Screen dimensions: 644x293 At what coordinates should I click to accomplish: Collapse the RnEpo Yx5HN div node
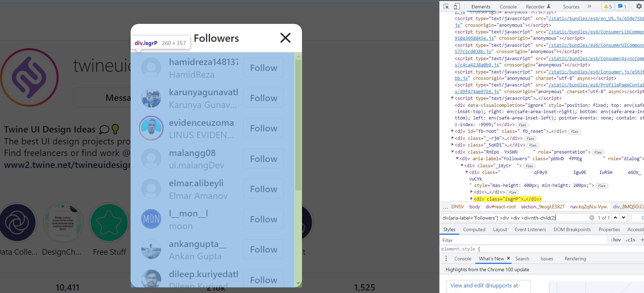[x=453, y=152]
